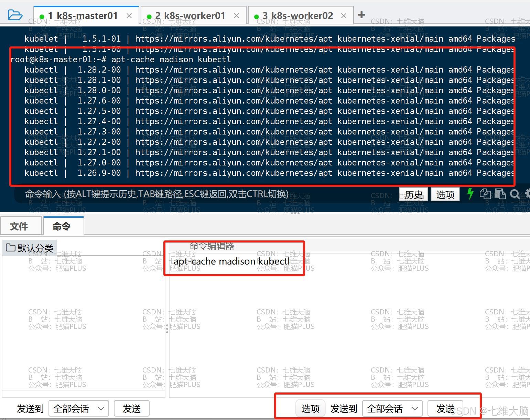Image resolution: width=530 pixels, height=420 pixels.
Task: Open the gear settings icon
Action: point(527,194)
